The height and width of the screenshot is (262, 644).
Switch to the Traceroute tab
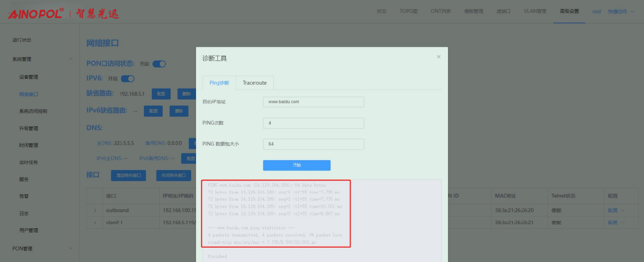[x=254, y=83]
